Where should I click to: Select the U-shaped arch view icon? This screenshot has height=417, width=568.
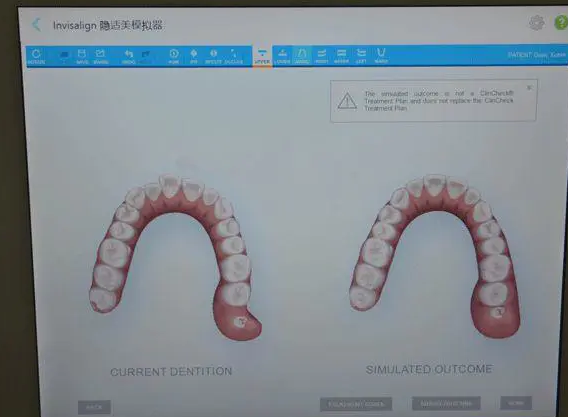[381, 56]
